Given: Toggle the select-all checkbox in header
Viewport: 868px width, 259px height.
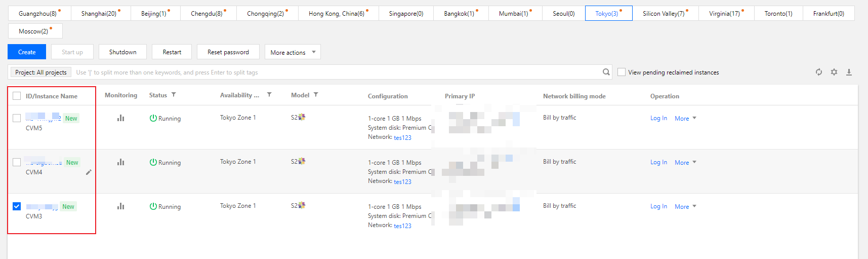Looking at the screenshot, I should pyautogui.click(x=17, y=96).
